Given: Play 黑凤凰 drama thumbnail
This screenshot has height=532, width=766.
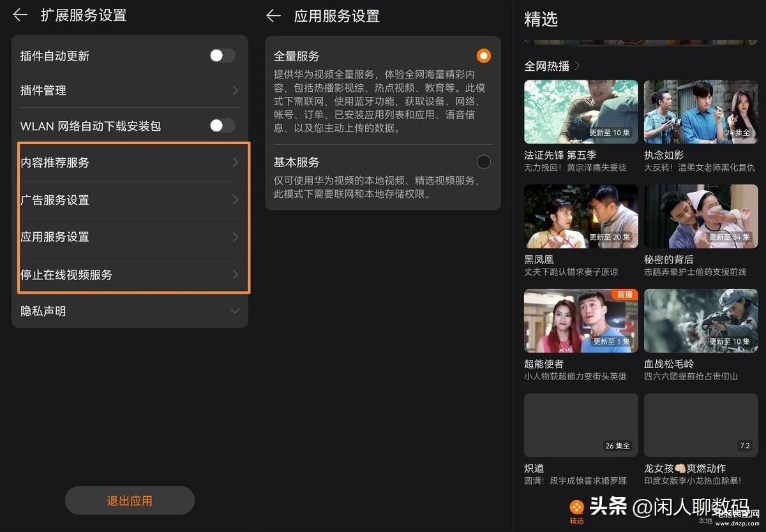Looking at the screenshot, I should (581, 216).
